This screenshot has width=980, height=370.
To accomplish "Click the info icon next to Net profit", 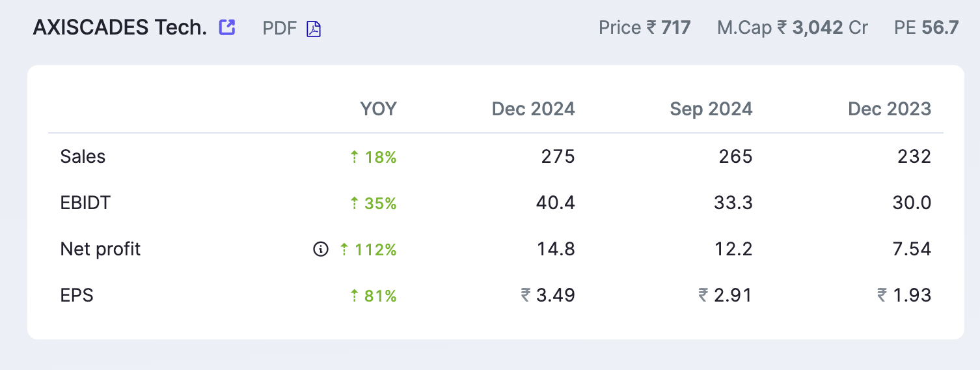I will coord(321,249).
